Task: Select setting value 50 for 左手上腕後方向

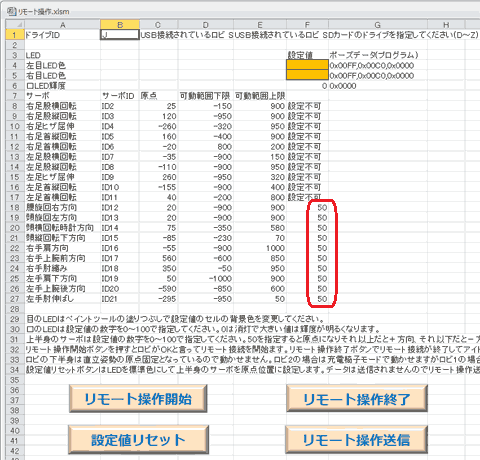Action: (307, 289)
